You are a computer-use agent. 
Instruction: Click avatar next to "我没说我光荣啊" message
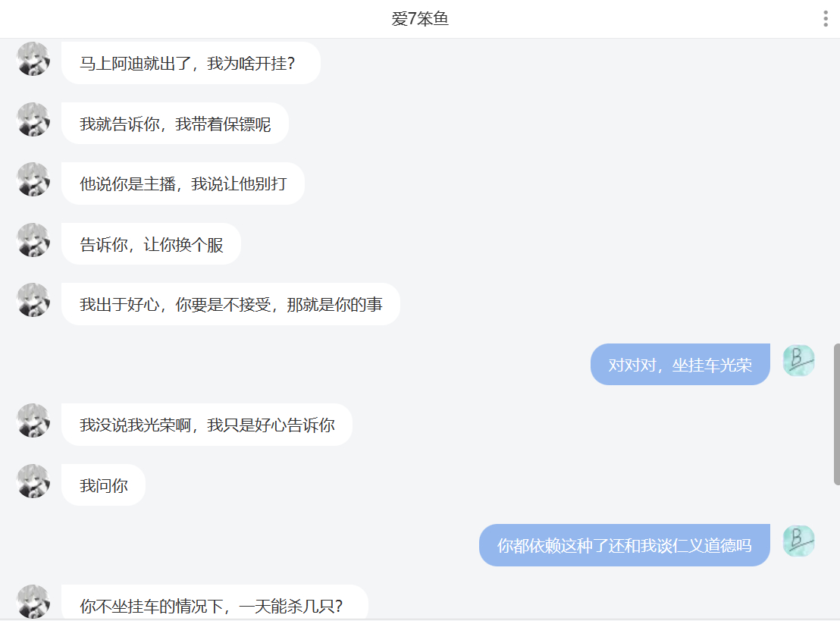[33, 420]
